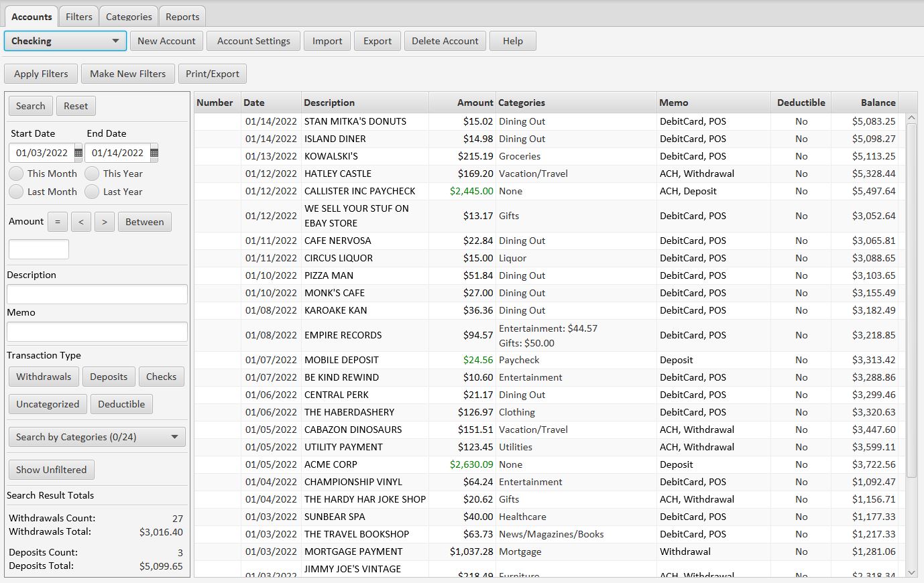
Task: Click Make New Filters button
Action: click(128, 74)
